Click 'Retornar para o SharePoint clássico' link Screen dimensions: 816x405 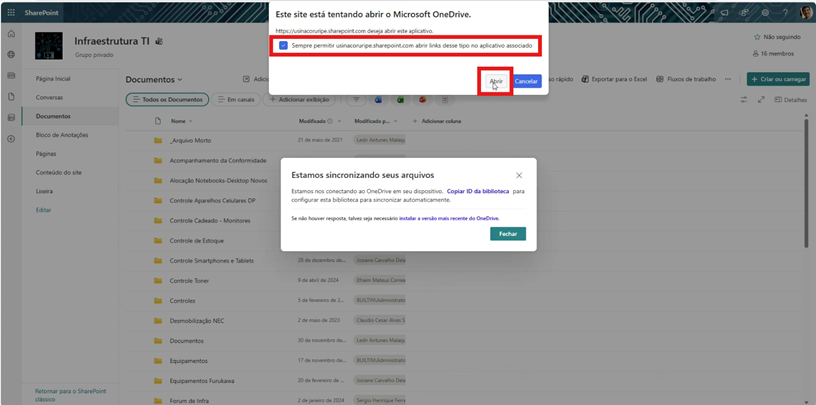tap(70, 395)
